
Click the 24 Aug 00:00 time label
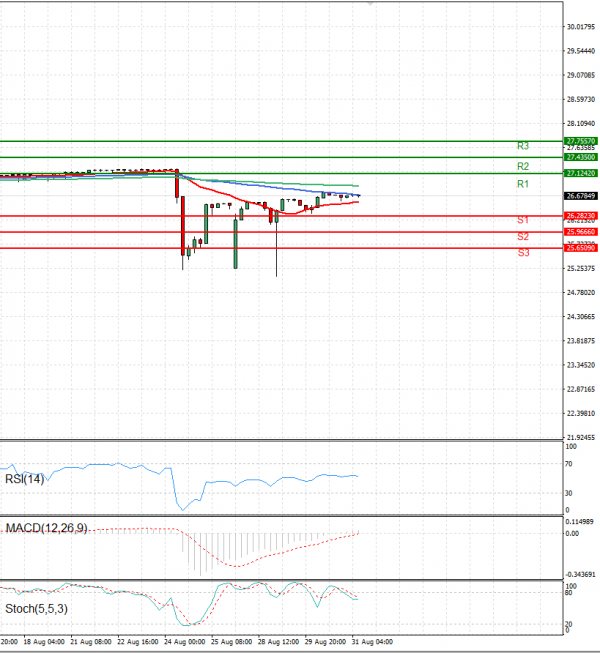(184, 642)
